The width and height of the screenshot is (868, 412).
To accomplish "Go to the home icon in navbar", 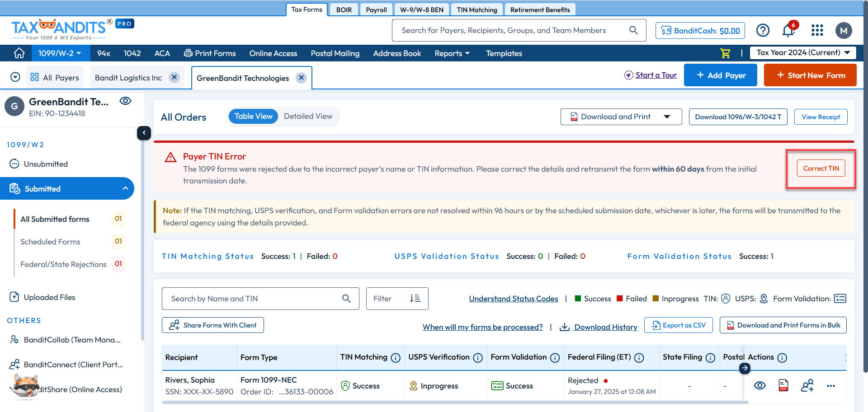I will (x=19, y=53).
